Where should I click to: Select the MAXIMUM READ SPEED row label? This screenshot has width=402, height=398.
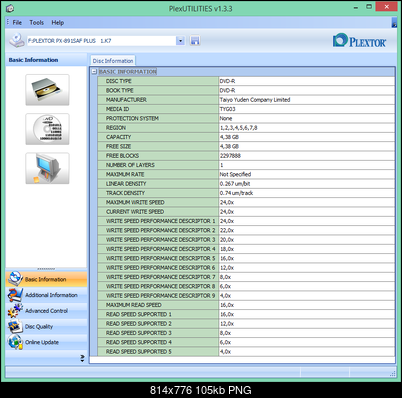133,305
